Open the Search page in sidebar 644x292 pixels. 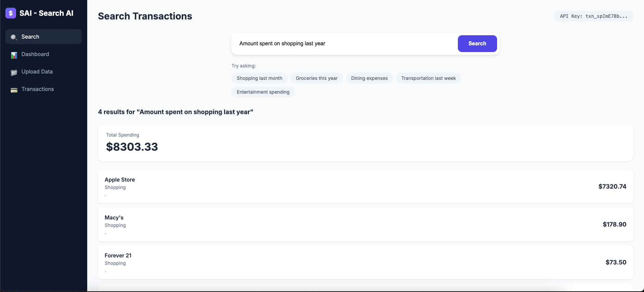tap(44, 37)
